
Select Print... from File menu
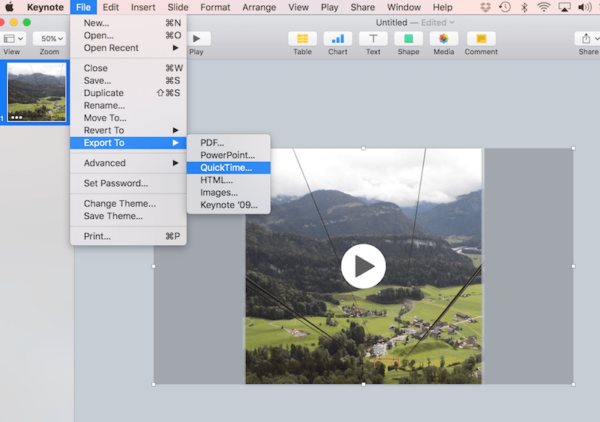pos(128,236)
